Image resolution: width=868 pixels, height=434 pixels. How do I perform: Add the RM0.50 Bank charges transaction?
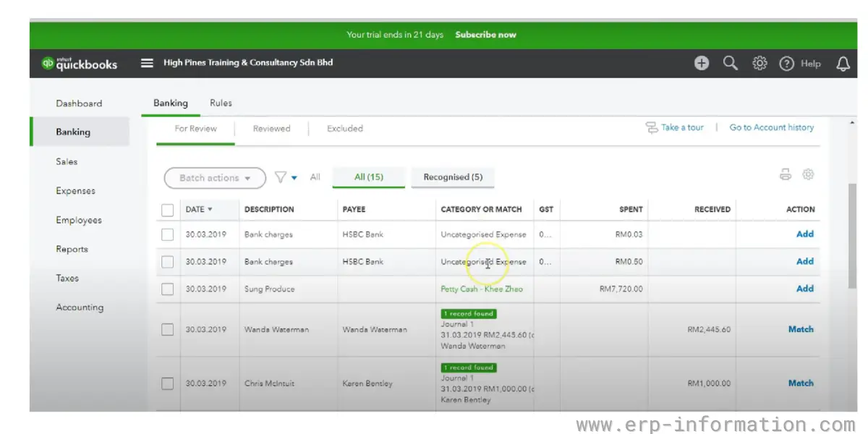pyautogui.click(x=805, y=261)
